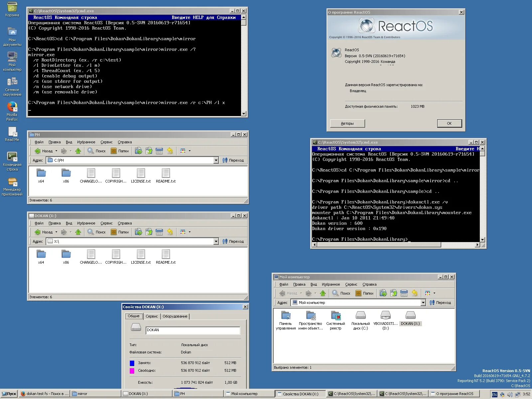
Task: Select CHANGELOG file in DOKAN (X:) window
Action: [x=91, y=257]
